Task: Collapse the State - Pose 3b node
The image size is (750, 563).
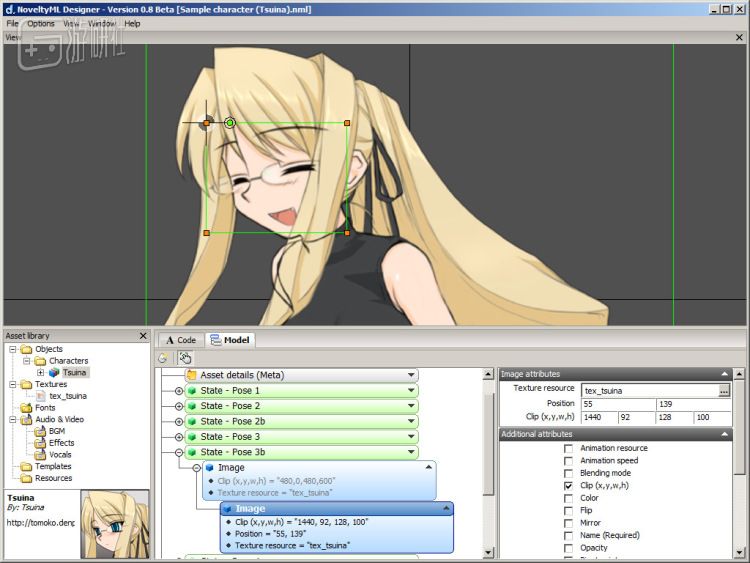Action: (x=179, y=452)
